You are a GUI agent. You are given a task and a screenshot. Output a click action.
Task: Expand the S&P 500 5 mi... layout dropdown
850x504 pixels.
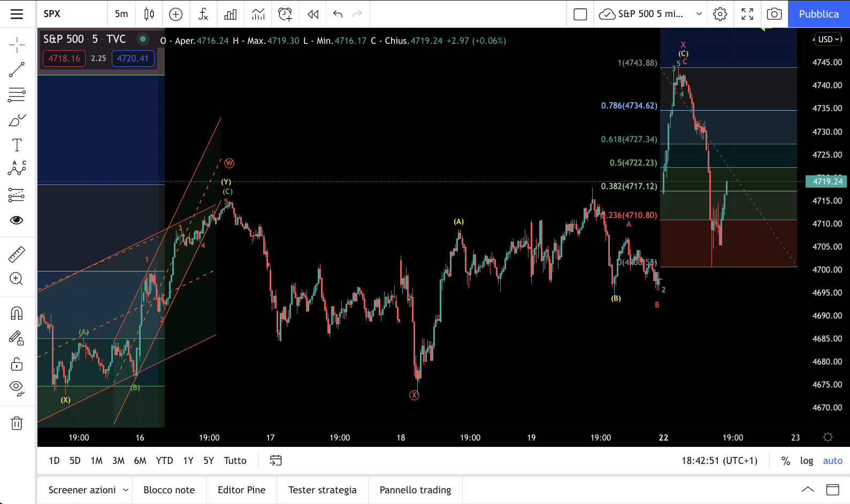tap(699, 14)
